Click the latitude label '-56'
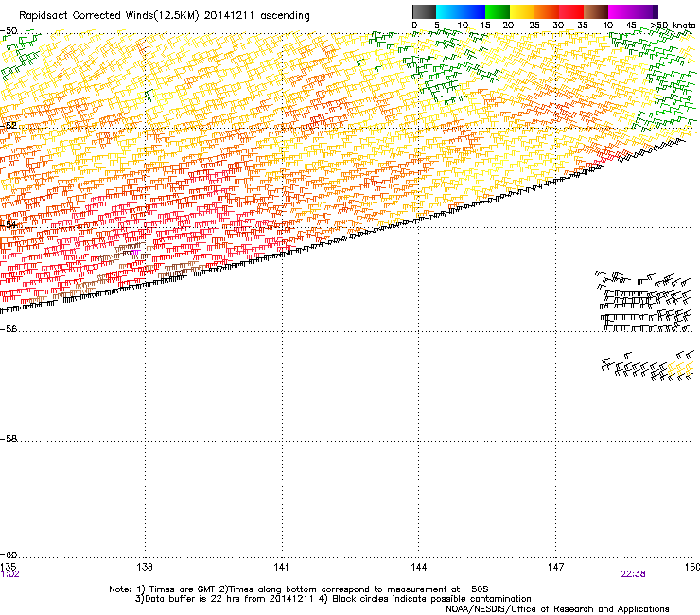Viewport: 700px width, 615px height. pos(9,329)
